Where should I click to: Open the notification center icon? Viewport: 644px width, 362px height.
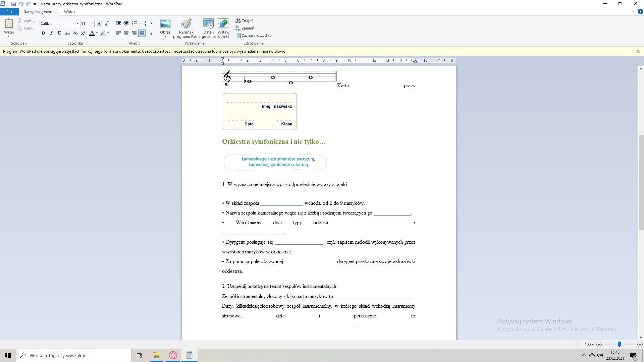(x=633, y=355)
